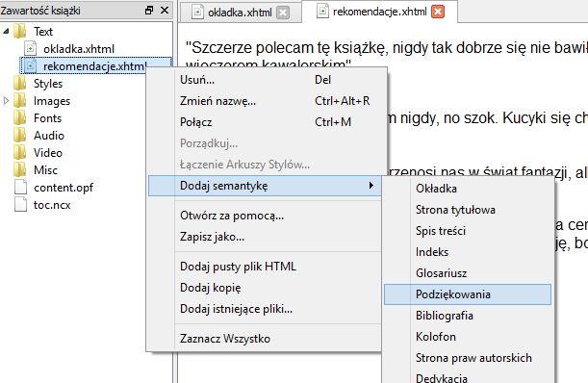Click the rekomendacje.xhtml file icon in tree
Viewport: 588px width, 383px height.
(x=30, y=66)
